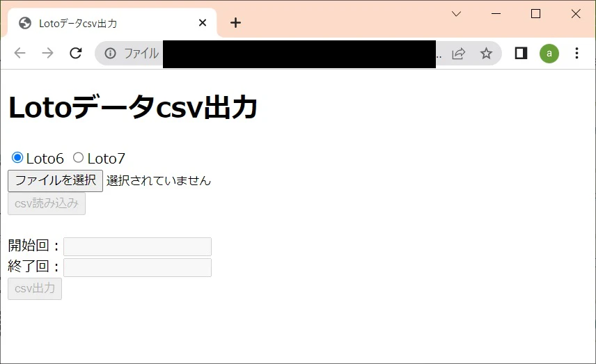Focus the 開始回 input field
The width and height of the screenshot is (596, 364).
pyautogui.click(x=137, y=246)
